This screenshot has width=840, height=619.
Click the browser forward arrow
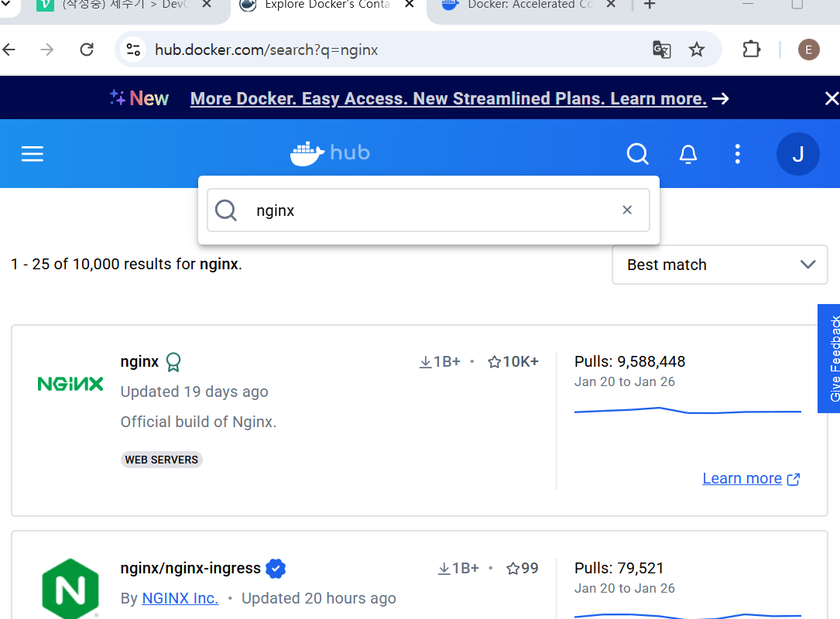(47, 50)
